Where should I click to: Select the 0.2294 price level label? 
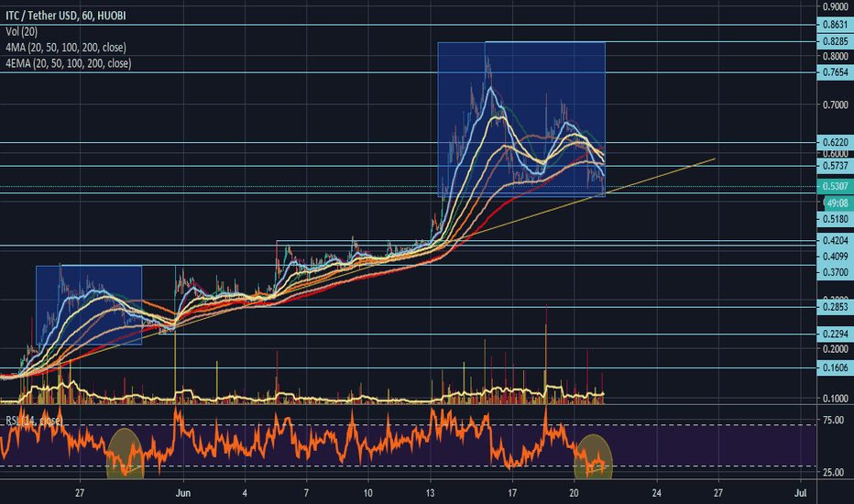(x=835, y=334)
